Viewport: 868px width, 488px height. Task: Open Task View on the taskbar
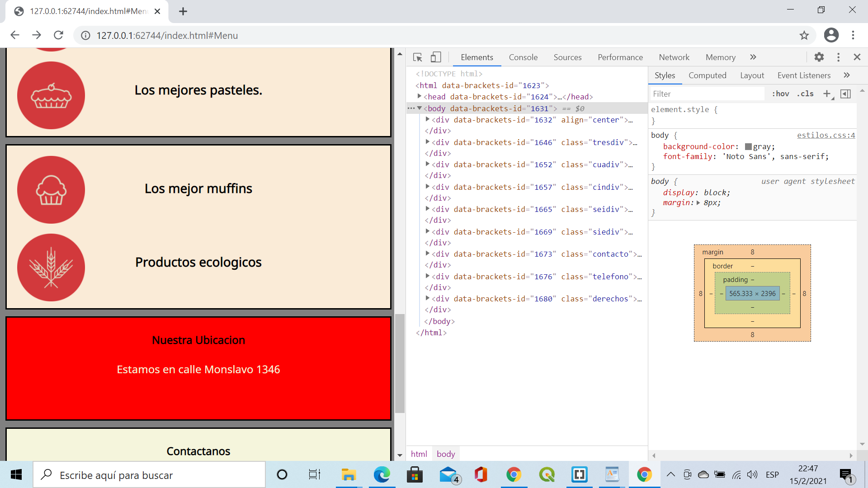[314, 474]
